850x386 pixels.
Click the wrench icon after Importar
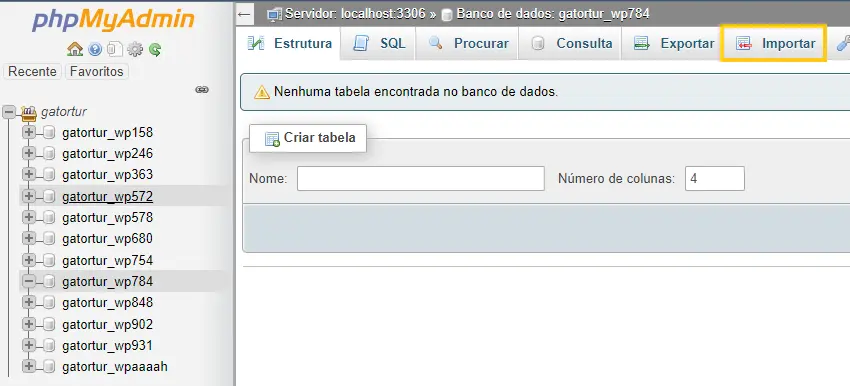(x=843, y=43)
